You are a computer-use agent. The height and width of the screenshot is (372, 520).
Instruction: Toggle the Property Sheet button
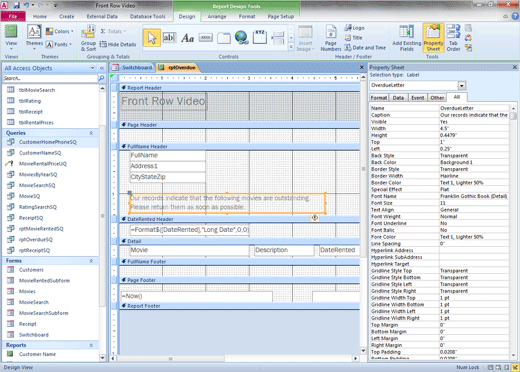(x=433, y=38)
